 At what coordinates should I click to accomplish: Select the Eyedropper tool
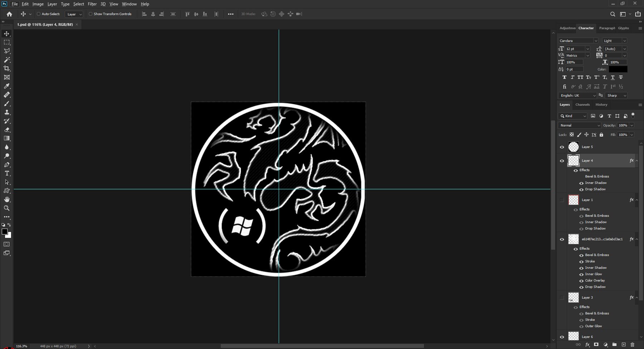coord(7,86)
